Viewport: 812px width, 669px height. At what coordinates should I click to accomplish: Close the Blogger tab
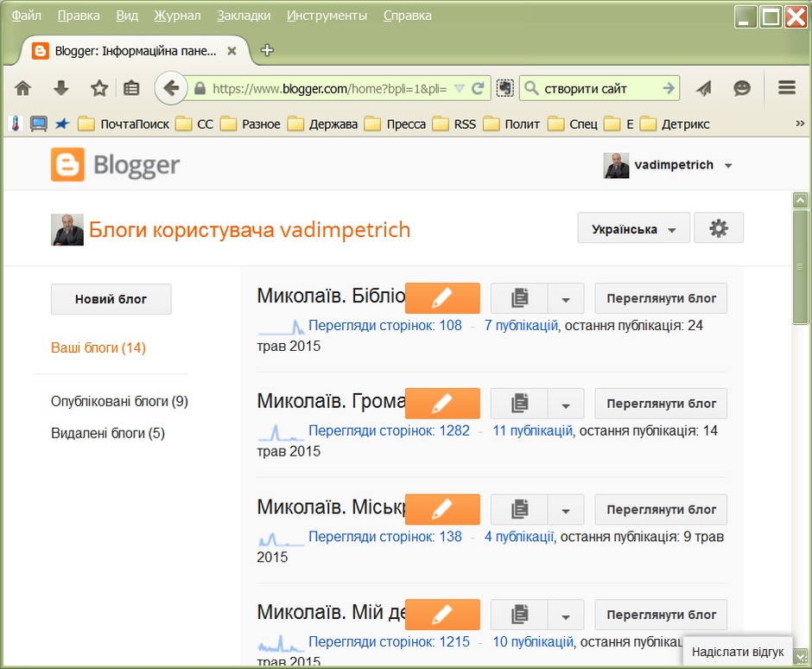(x=232, y=51)
